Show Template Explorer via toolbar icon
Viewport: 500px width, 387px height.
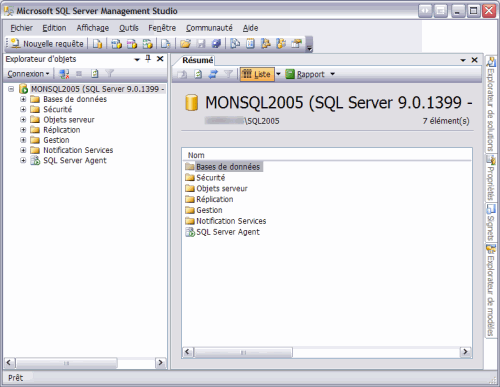pos(281,44)
